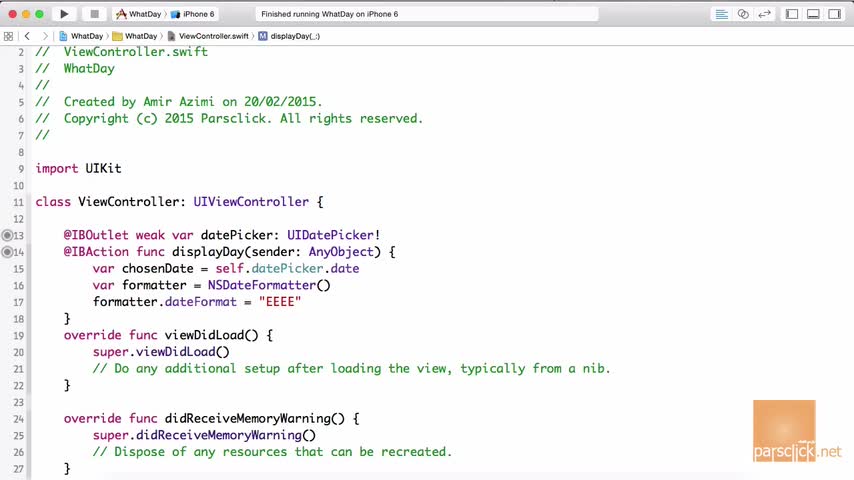Screen dimensions: 854x480
Task: Click 'dateFormat' property on line 17
Action: coord(200,302)
